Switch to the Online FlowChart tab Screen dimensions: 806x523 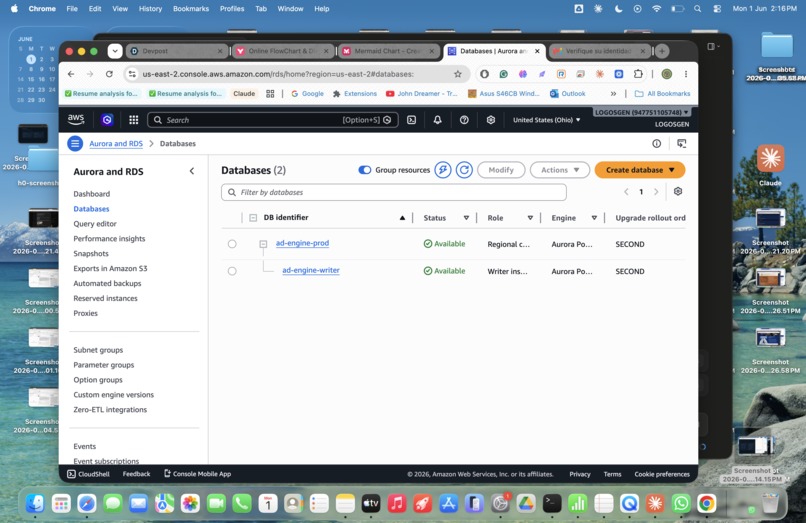(x=282, y=51)
